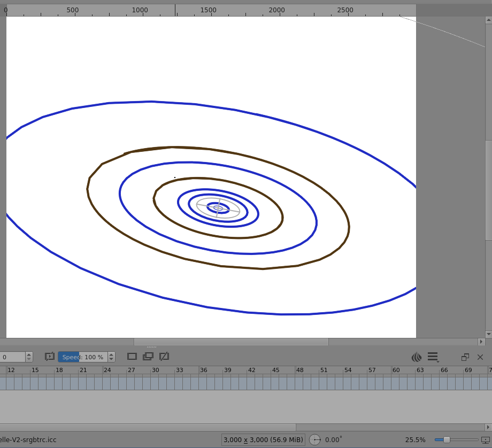Open the animation timeline settings menu
The height and width of the screenshot is (448, 492).
point(433,357)
